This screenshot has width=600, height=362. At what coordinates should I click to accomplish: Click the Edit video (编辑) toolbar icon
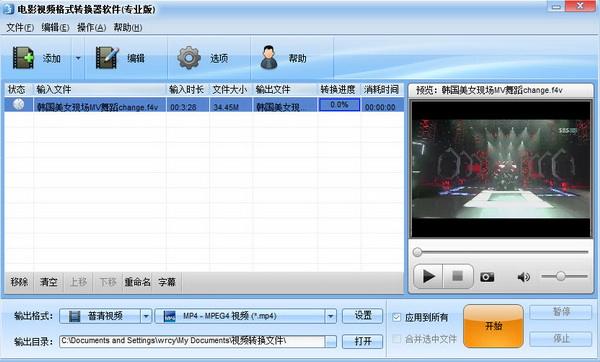(x=107, y=58)
